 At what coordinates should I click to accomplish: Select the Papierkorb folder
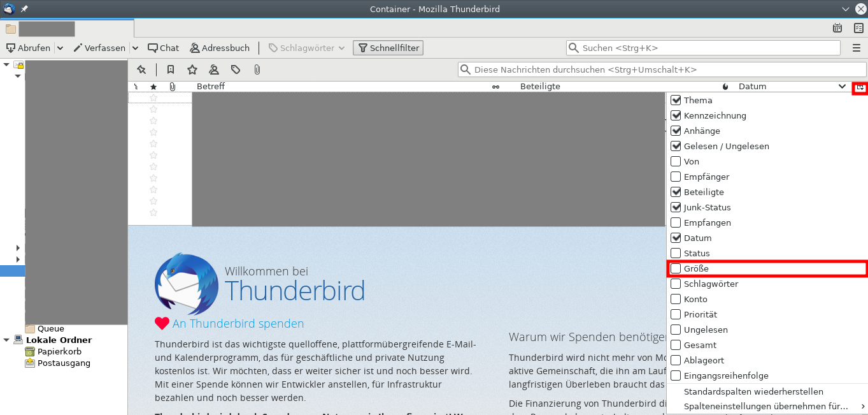point(59,352)
